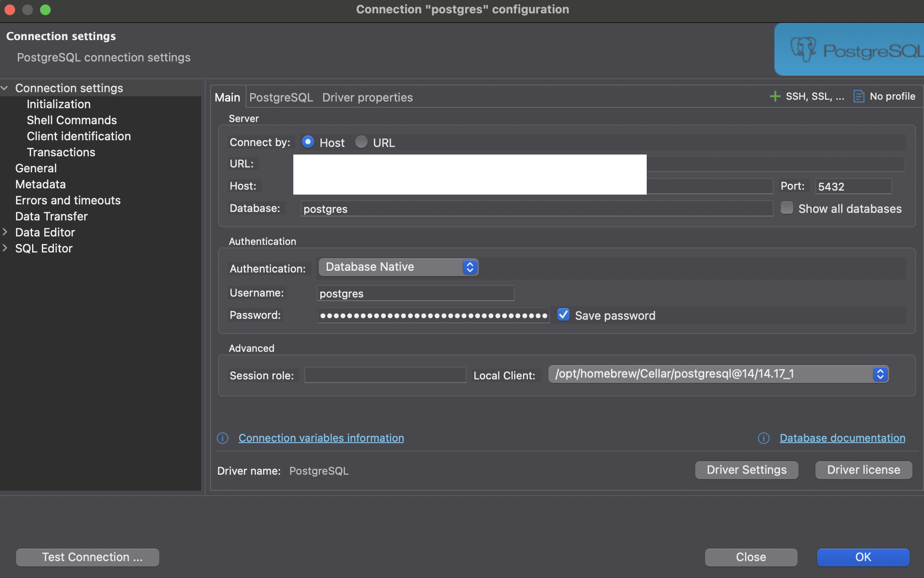Select Initialization in the settings tree
924x578 pixels.
(59, 104)
